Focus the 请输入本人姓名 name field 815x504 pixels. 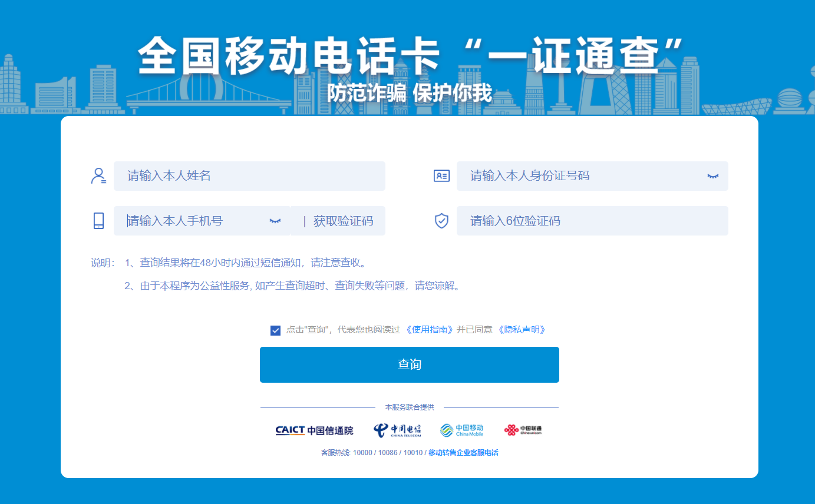249,176
